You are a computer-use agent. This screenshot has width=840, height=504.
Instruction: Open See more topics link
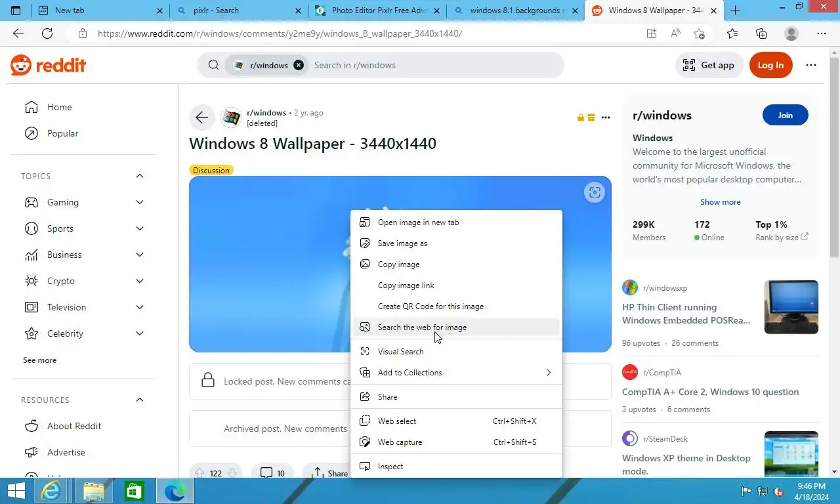tap(39, 360)
